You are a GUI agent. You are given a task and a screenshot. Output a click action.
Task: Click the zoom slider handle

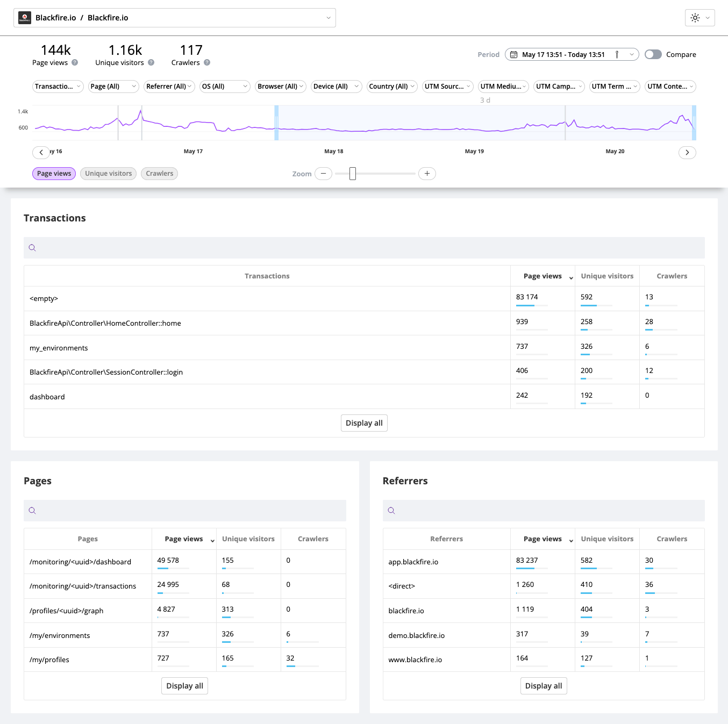click(x=353, y=174)
